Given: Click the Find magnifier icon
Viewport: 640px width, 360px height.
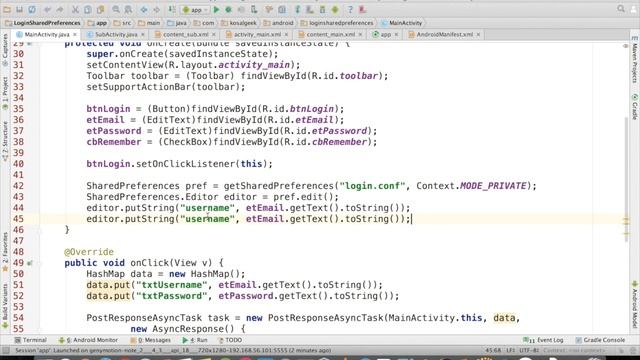Looking at the screenshot, I should [x=116, y=9].
